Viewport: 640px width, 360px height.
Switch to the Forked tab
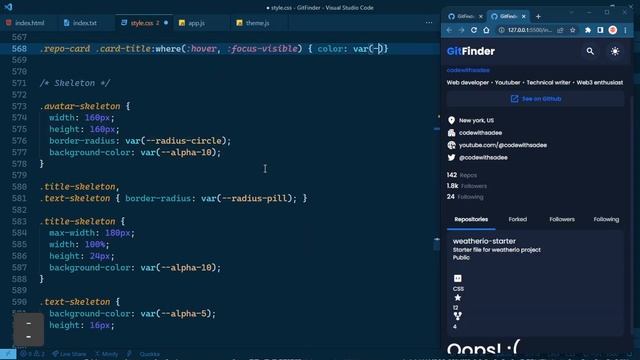pos(518,220)
